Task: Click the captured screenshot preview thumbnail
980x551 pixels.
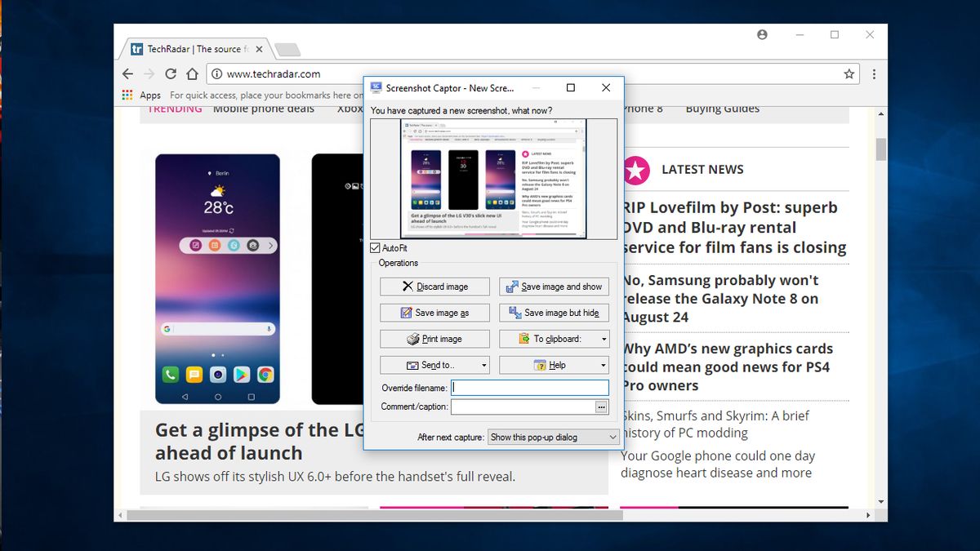Action: (493, 179)
